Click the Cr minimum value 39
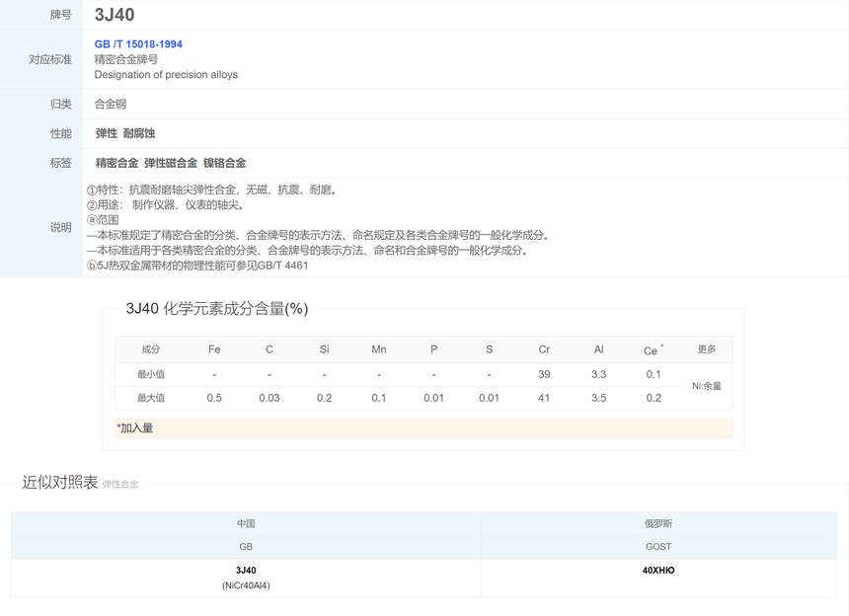This screenshot has width=849, height=616. pos(544,374)
